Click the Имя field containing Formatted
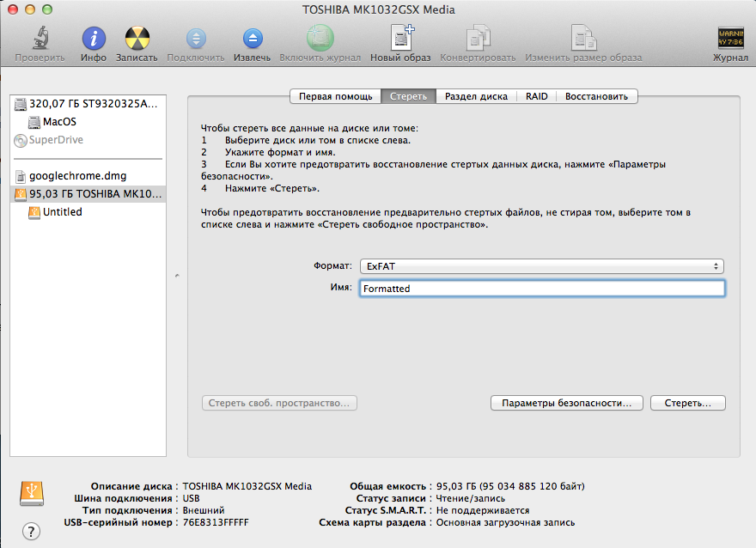The height and width of the screenshot is (548, 756). coord(542,289)
